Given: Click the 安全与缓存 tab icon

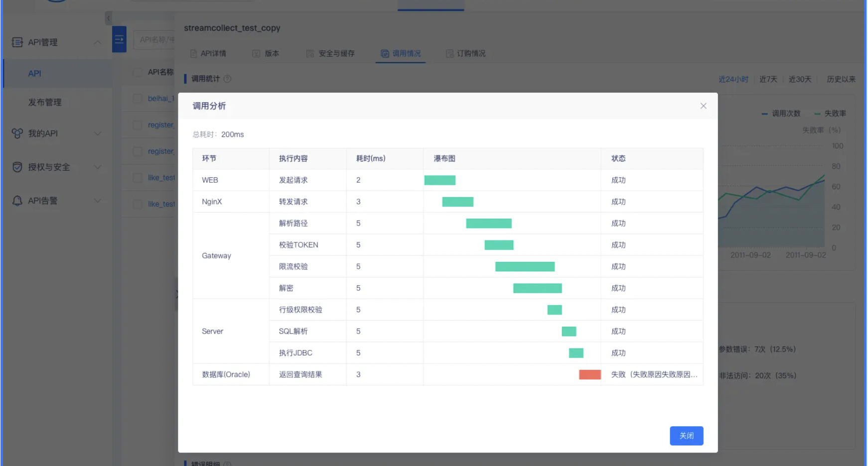Looking at the screenshot, I should [x=310, y=53].
